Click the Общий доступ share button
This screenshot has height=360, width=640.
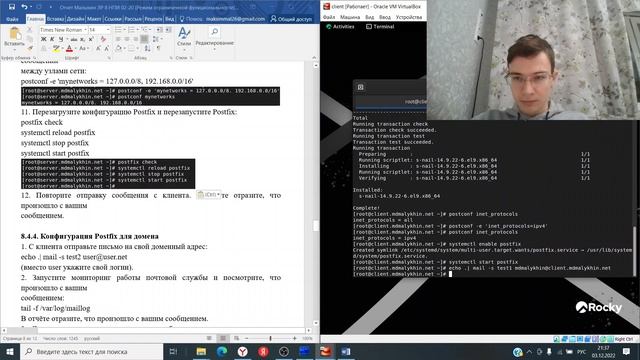pyautogui.click(x=291, y=19)
